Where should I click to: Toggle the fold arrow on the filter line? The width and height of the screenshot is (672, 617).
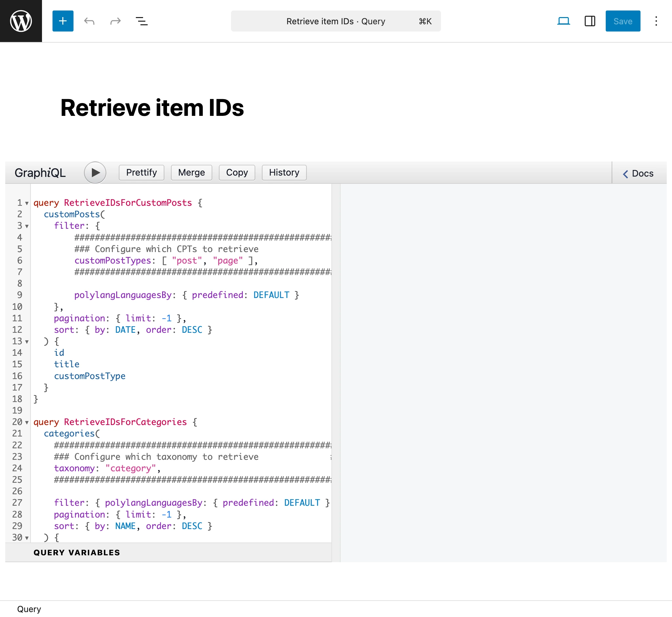point(26,226)
